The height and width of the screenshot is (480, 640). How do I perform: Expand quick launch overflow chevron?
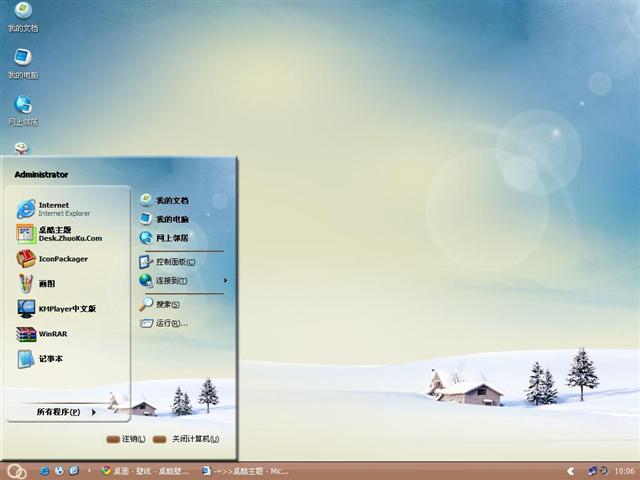pyautogui.click(x=89, y=471)
